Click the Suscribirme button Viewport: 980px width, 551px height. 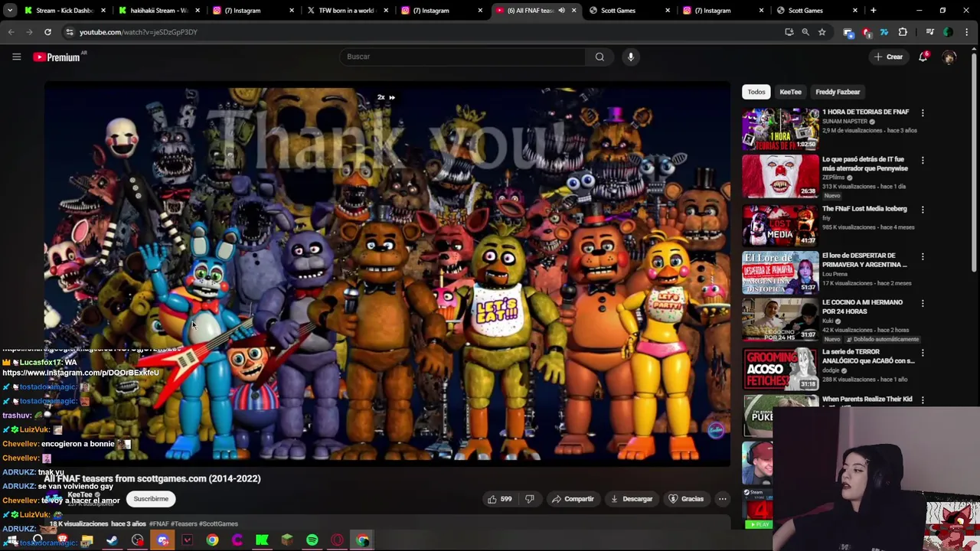click(151, 499)
